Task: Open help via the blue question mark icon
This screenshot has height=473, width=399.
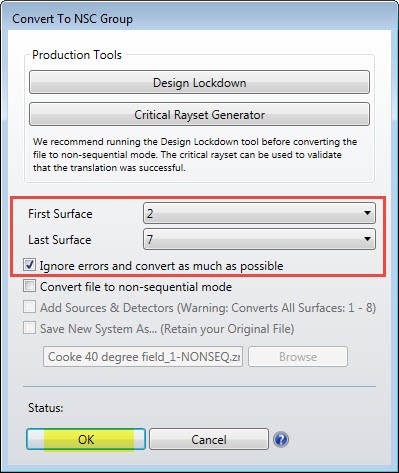Action: [281, 439]
